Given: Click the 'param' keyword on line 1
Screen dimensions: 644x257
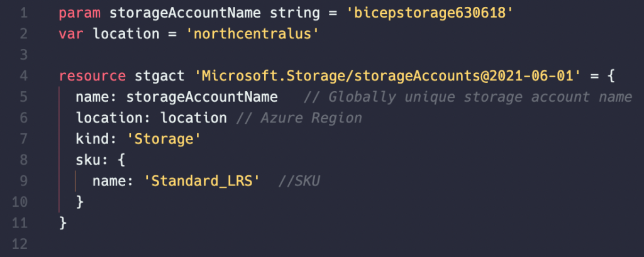Looking at the screenshot, I should point(80,13).
